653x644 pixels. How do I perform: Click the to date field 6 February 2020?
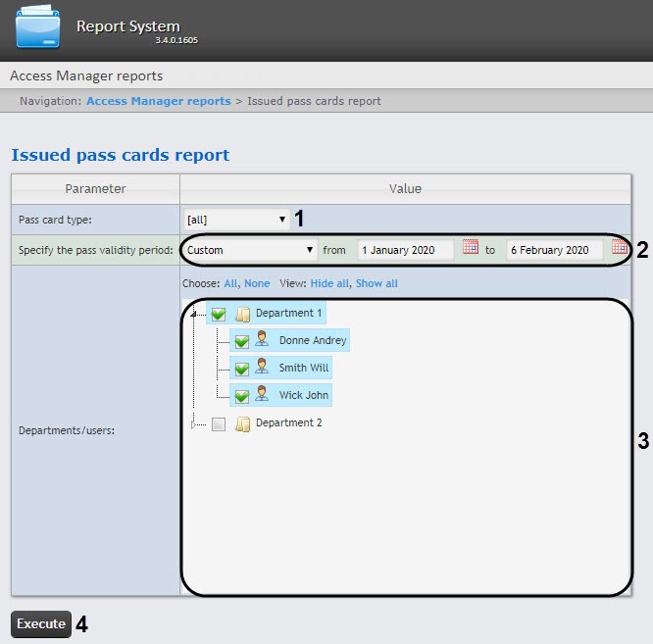(x=555, y=250)
